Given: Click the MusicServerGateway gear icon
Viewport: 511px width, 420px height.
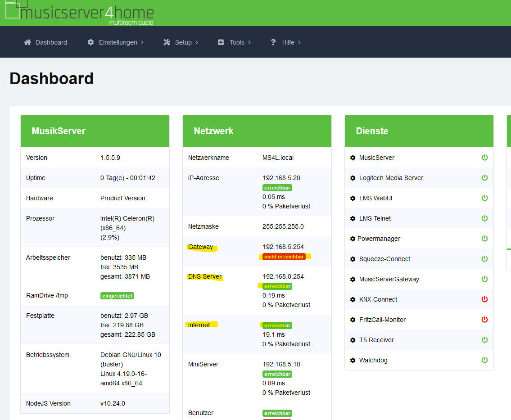Looking at the screenshot, I should 353,279.
